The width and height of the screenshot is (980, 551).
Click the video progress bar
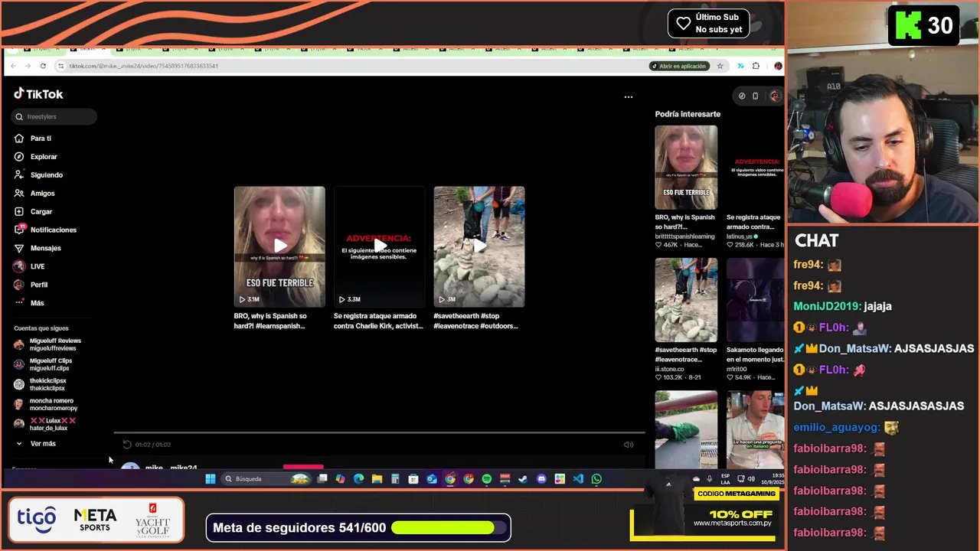click(x=379, y=433)
